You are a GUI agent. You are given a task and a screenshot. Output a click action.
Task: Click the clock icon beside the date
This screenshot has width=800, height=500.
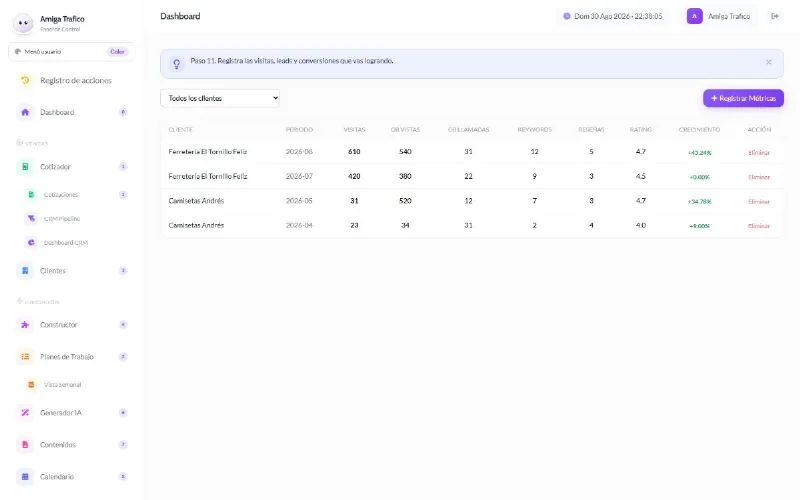click(x=566, y=16)
